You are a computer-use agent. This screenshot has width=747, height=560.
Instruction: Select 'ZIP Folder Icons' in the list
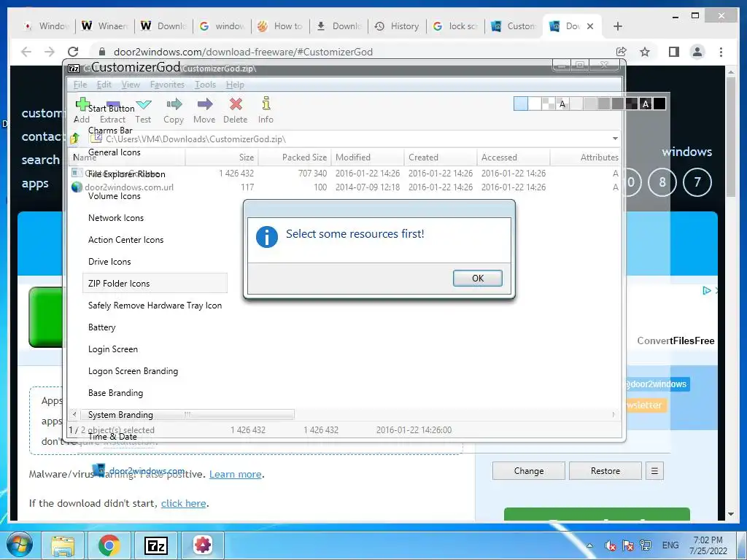click(x=155, y=284)
